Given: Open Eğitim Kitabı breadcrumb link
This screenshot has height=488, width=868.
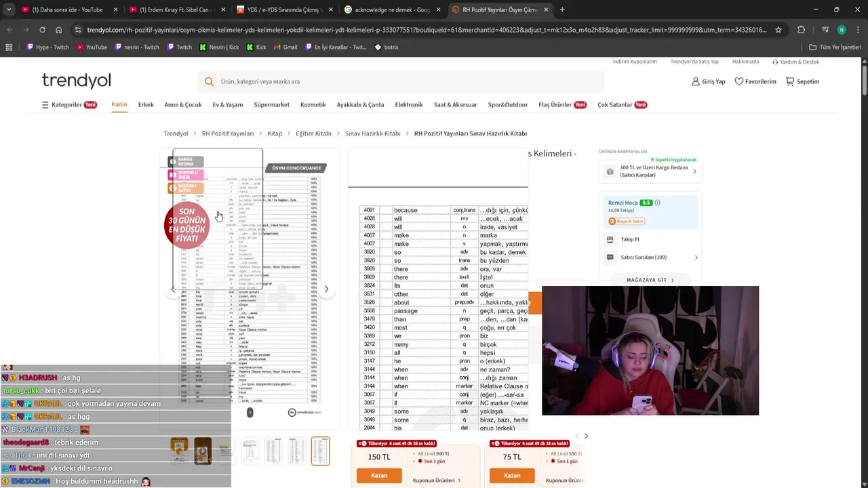Looking at the screenshot, I should pos(313,134).
